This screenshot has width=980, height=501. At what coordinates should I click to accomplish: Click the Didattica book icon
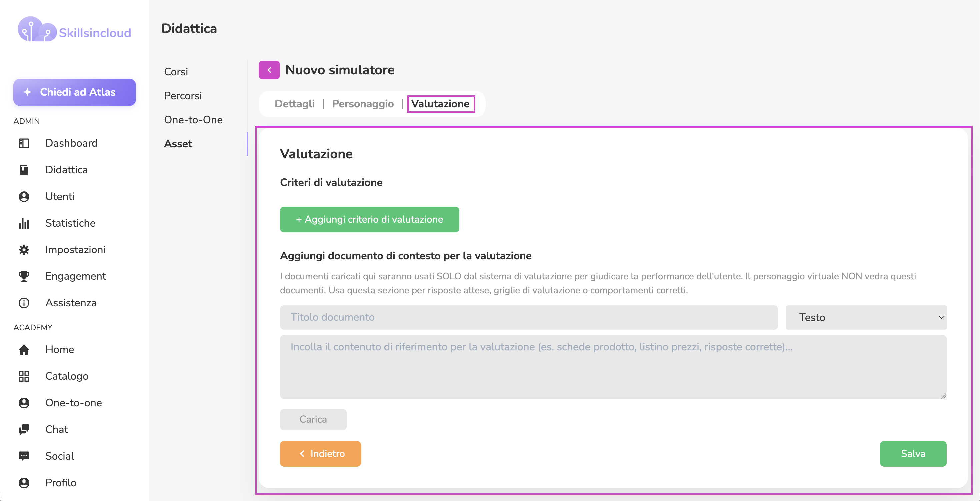click(24, 170)
